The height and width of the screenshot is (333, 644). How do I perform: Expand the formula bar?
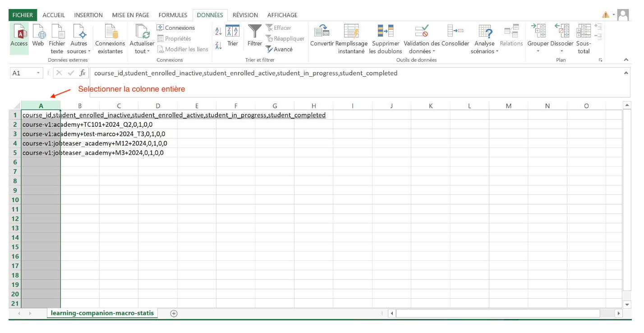tap(626, 73)
